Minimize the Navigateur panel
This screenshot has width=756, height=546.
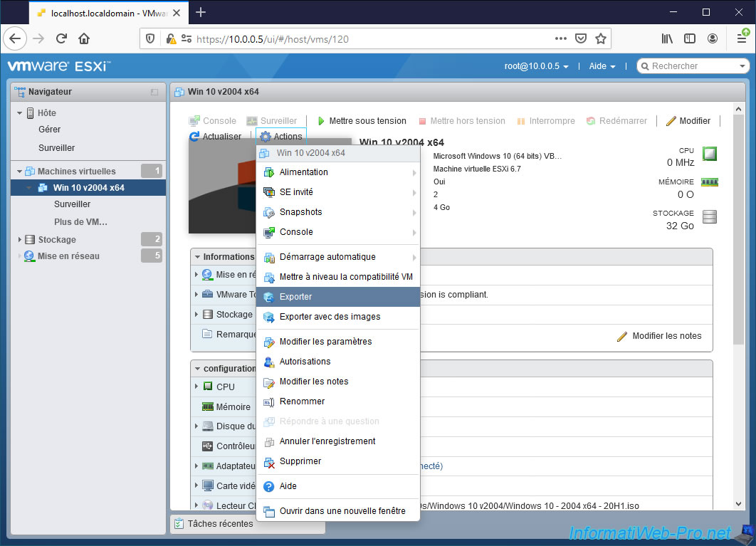point(154,92)
